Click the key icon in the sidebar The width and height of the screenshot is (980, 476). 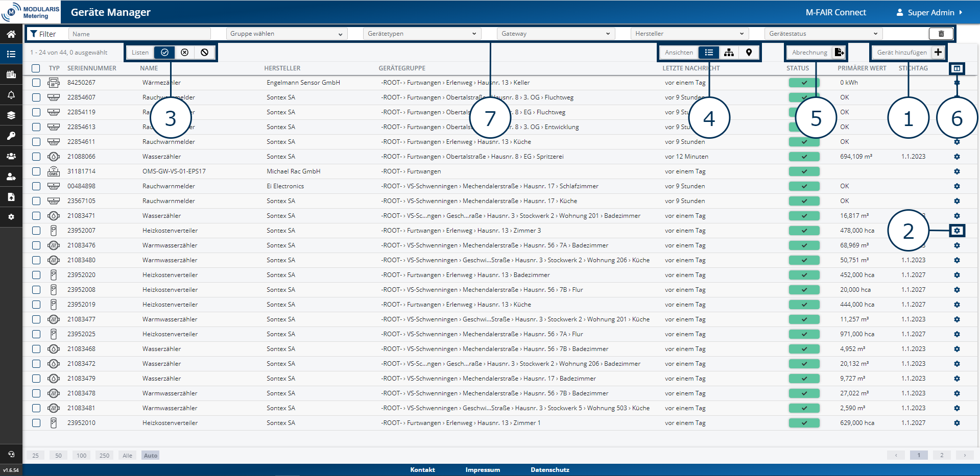click(11, 136)
